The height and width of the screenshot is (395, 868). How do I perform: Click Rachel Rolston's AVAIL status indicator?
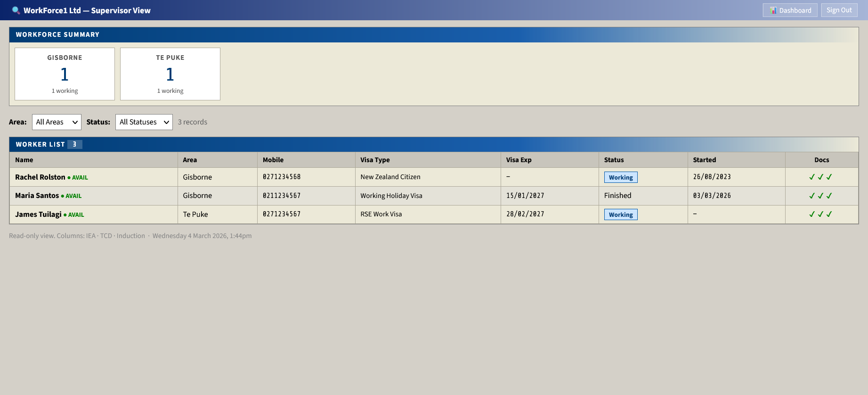pyautogui.click(x=78, y=178)
